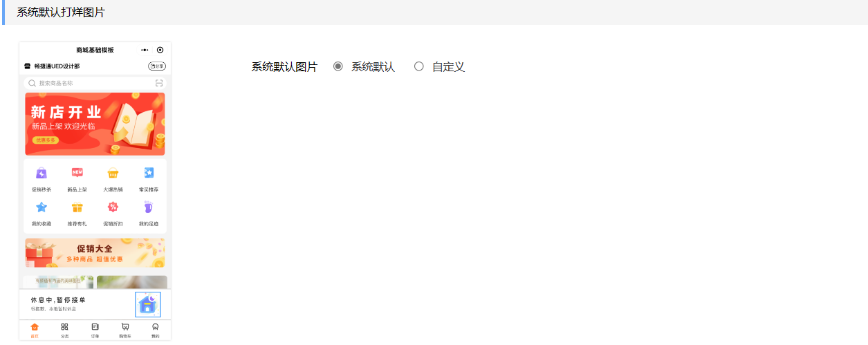Open the 常买推荐 star icon

pos(149,173)
